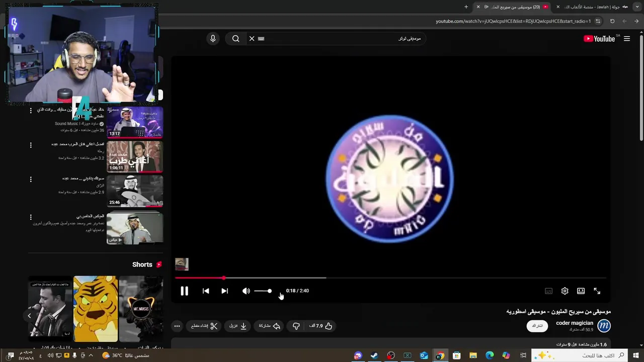Open the coder magician channel avatar
The height and width of the screenshot is (362, 644).
click(x=604, y=326)
